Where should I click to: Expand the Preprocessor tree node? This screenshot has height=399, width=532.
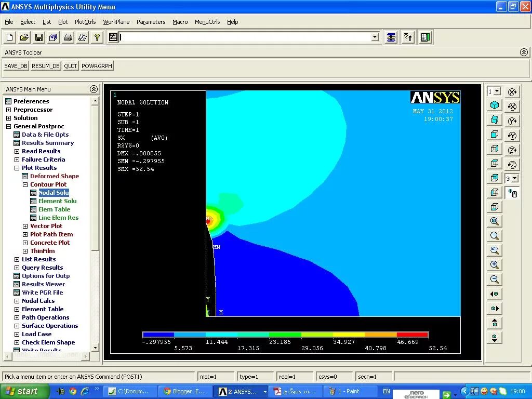[8, 110]
